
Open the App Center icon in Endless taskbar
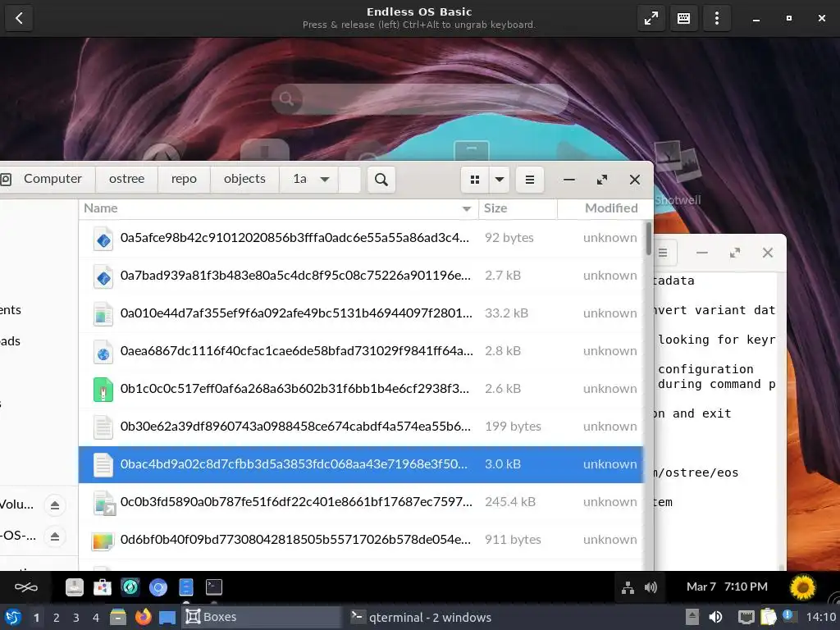click(103, 587)
